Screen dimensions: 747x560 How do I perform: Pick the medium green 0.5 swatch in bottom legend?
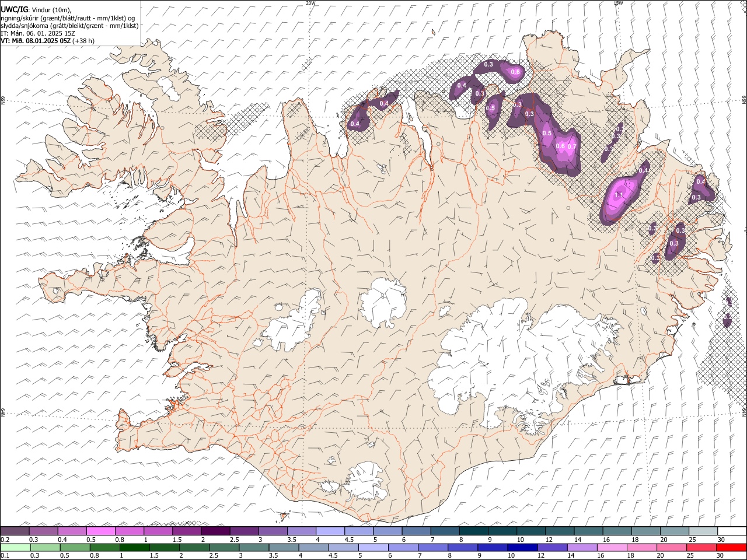tap(75, 547)
